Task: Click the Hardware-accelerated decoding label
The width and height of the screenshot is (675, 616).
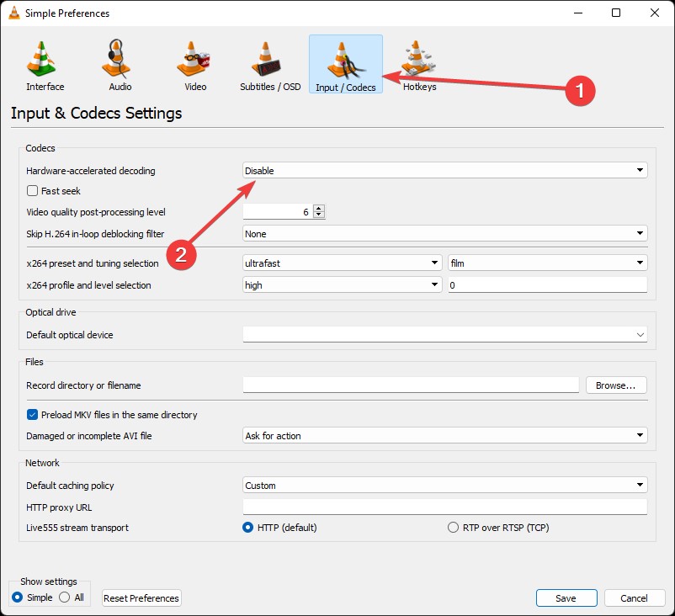Action: (x=90, y=171)
